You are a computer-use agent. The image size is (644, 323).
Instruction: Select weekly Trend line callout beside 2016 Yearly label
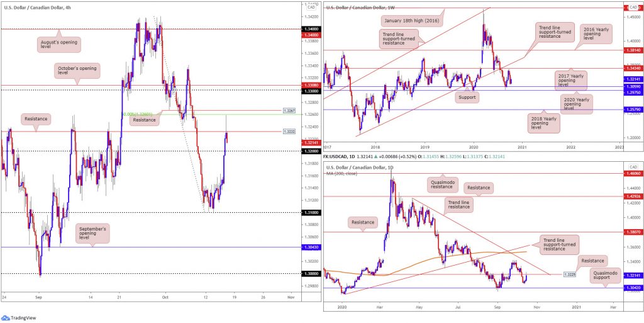coord(555,33)
